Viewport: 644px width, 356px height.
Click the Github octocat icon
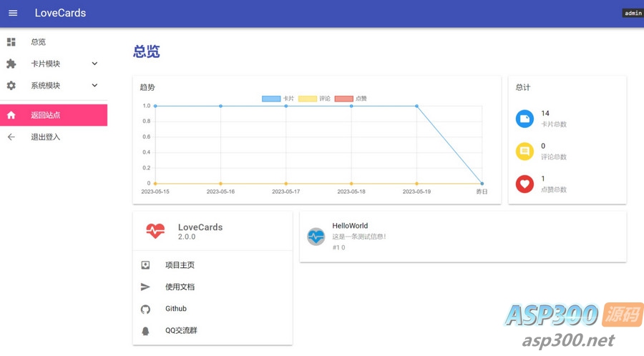[x=145, y=309]
